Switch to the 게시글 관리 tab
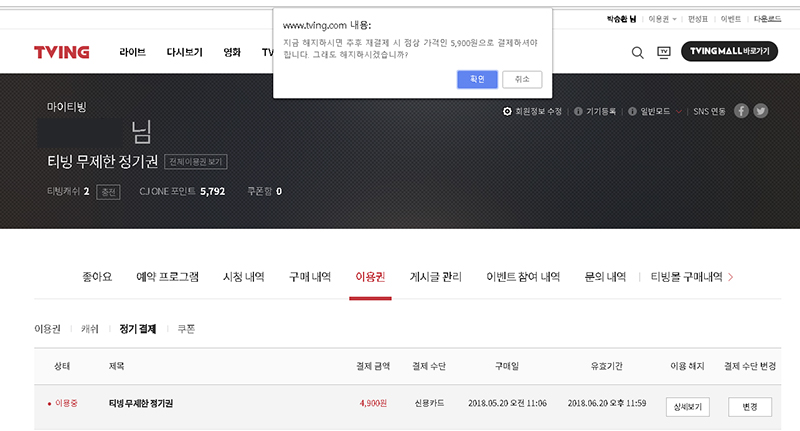This screenshot has height=431, width=800. (435, 276)
